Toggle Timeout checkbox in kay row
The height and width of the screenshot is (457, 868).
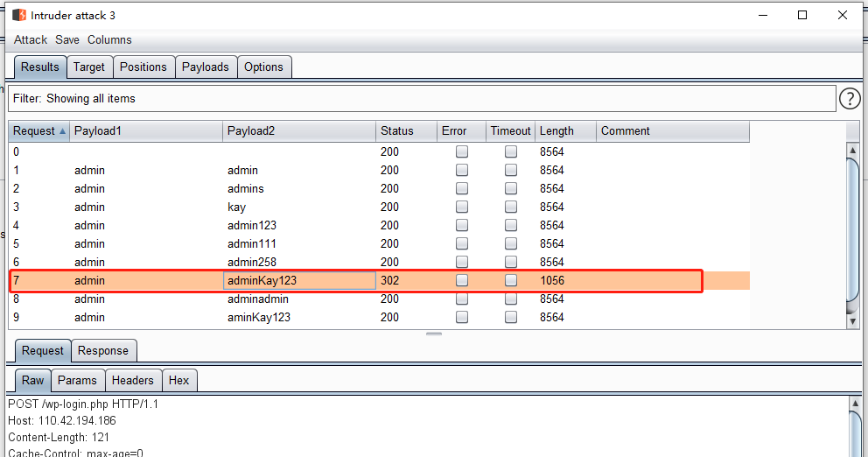click(511, 207)
